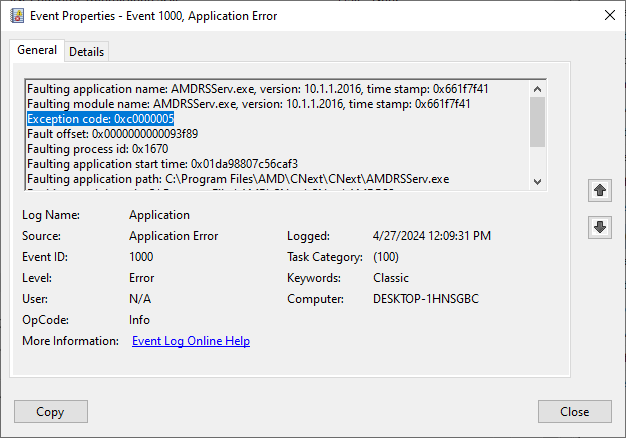626x438 pixels.
Task: Select the General tab
Action: [x=37, y=50]
